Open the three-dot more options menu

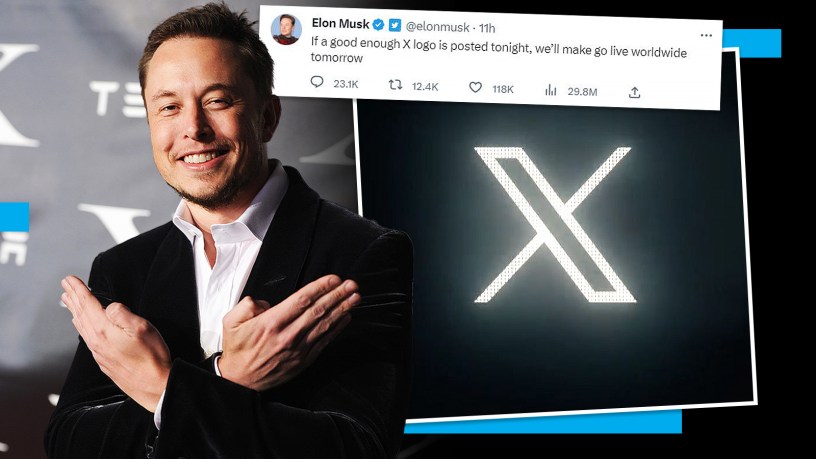coord(706,35)
